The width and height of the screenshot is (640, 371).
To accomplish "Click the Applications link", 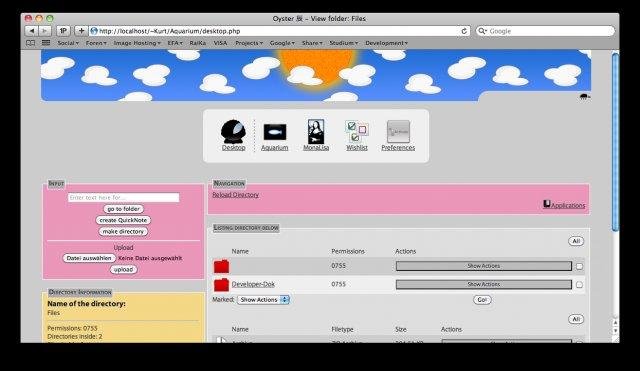I will click(x=568, y=205).
